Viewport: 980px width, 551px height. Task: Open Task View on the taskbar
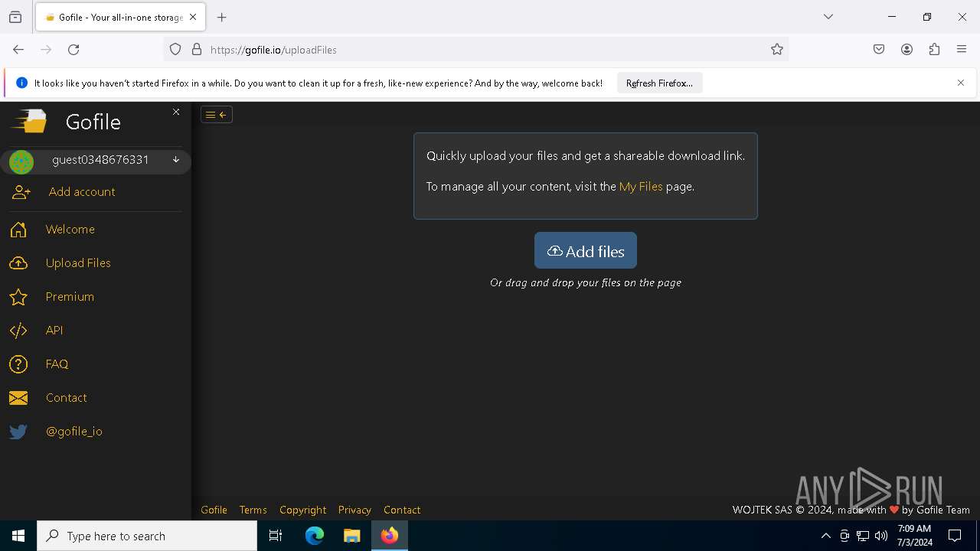[x=276, y=536]
